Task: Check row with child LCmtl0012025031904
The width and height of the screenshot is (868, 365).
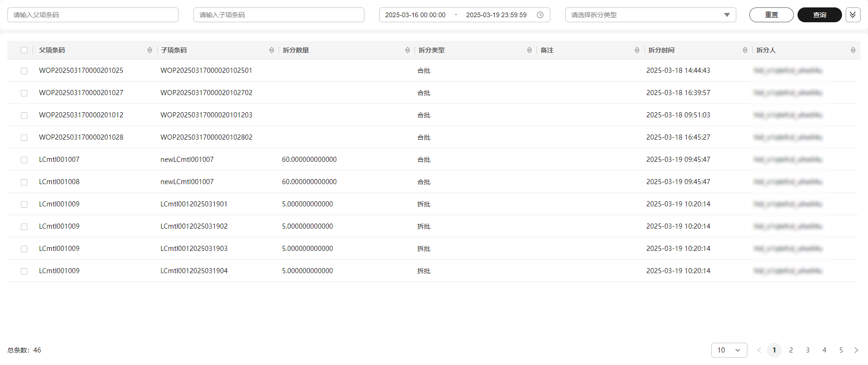Action: click(24, 271)
